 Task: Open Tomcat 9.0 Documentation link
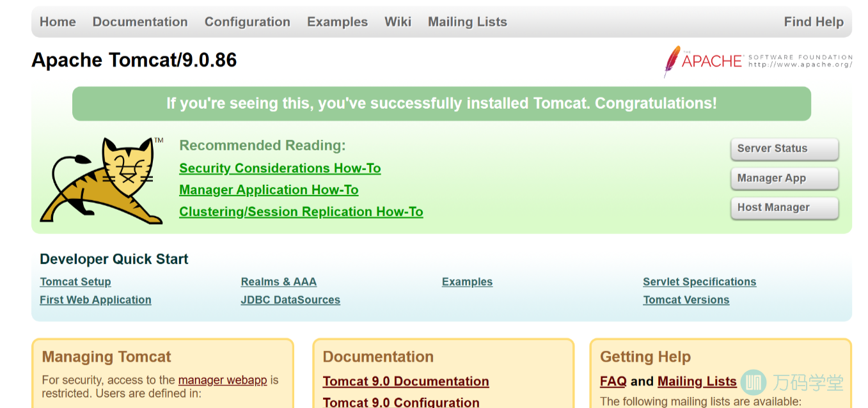[x=406, y=381]
